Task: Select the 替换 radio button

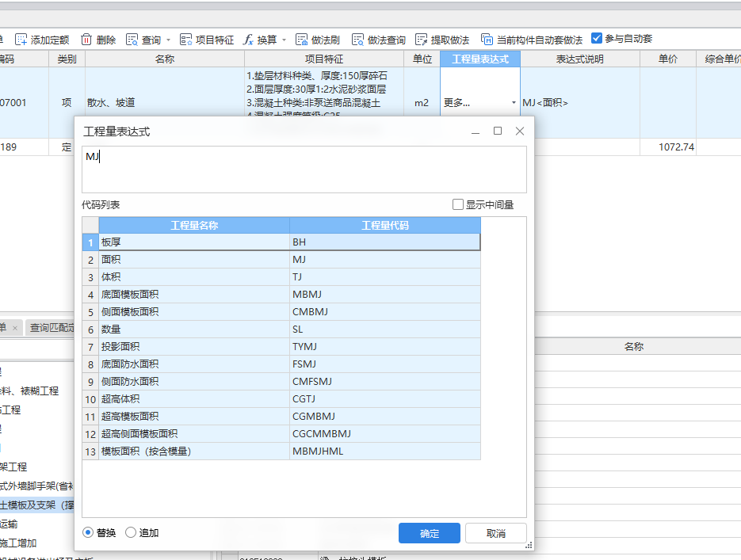Action: 88,532
